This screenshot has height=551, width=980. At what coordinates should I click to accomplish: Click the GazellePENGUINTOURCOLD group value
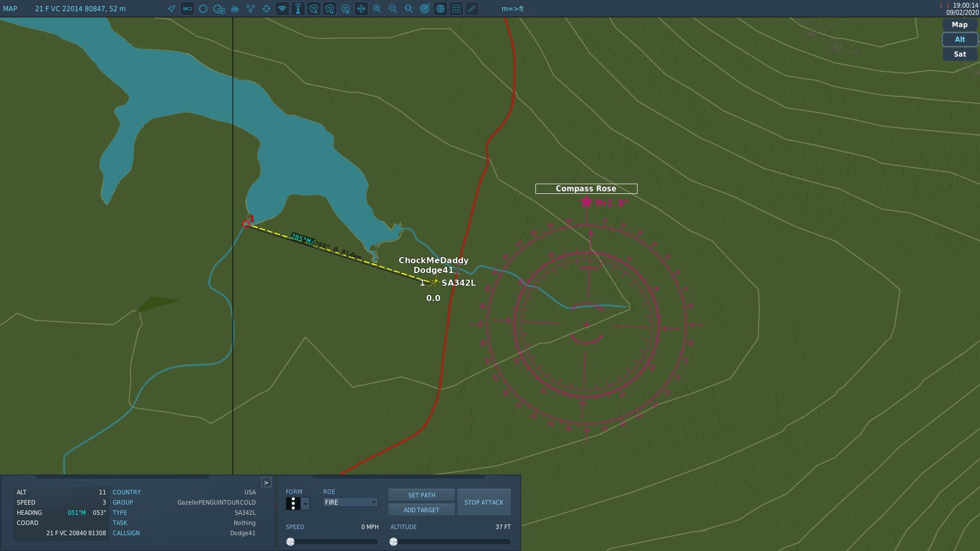click(x=216, y=503)
